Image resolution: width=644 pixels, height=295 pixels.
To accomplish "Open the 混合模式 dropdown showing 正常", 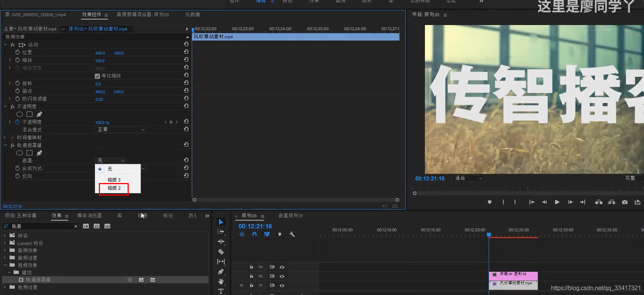I will [x=121, y=130].
